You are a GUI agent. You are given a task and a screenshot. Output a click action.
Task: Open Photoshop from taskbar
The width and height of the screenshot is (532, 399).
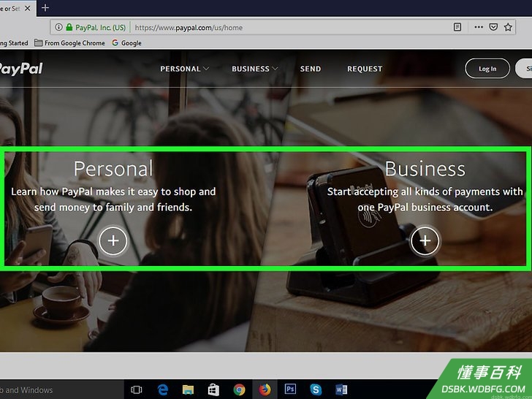290,389
